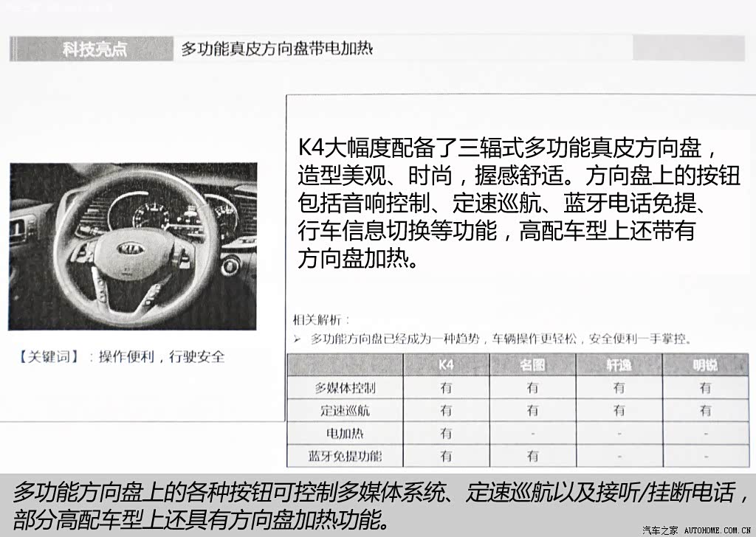The width and height of the screenshot is (756, 537).
Task: Click the K4 cell in 定速巡航 row
Action: click(446, 410)
